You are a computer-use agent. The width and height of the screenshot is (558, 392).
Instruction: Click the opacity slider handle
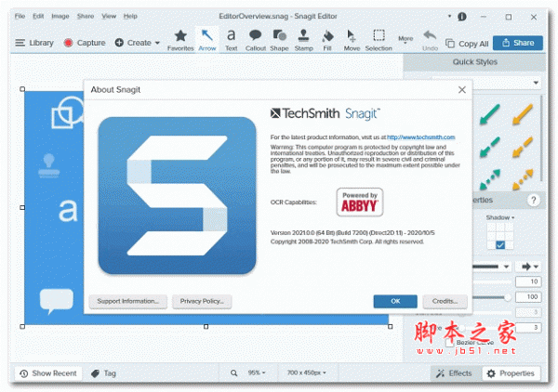point(508,297)
